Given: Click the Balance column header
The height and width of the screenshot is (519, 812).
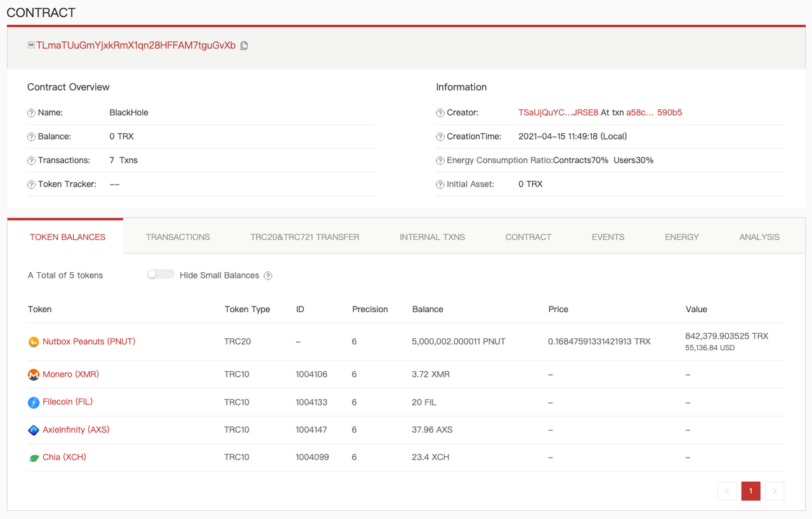Looking at the screenshot, I should [x=428, y=309].
